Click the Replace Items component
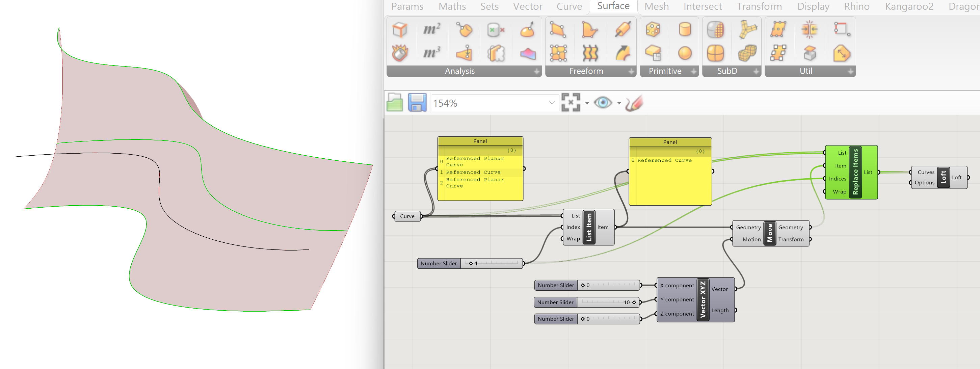This screenshot has height=369, width=980. point(855,172)
